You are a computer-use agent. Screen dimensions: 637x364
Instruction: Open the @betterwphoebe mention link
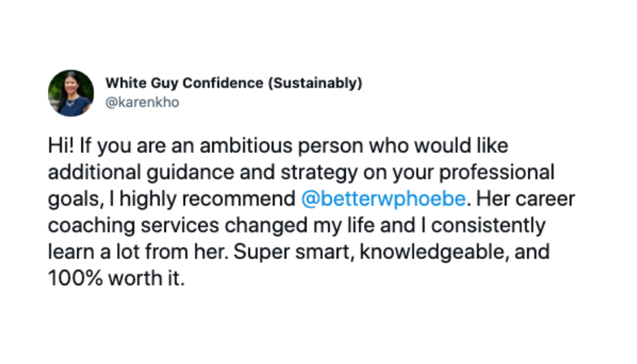[x=383, y=198]
